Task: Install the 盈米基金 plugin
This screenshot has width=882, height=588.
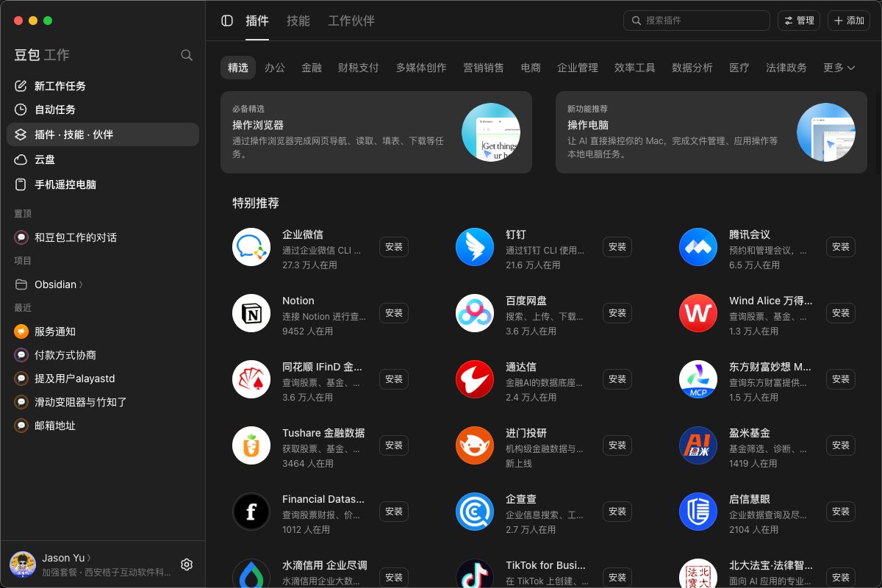Action: [841, 445]
